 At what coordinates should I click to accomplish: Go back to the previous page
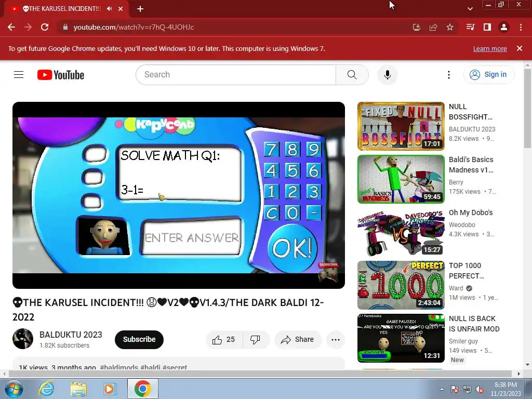pos(11,27)
